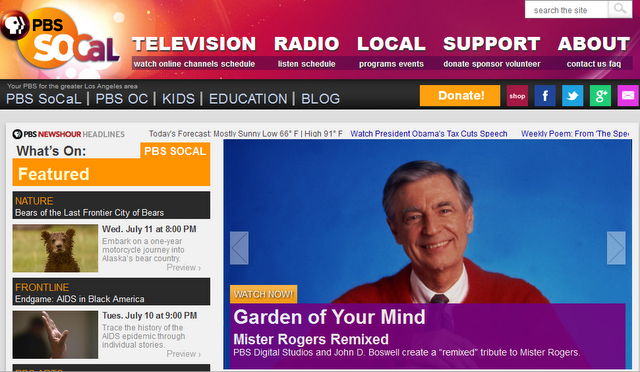
Task: Click volunteer under Support
Action: pos(523,64)
